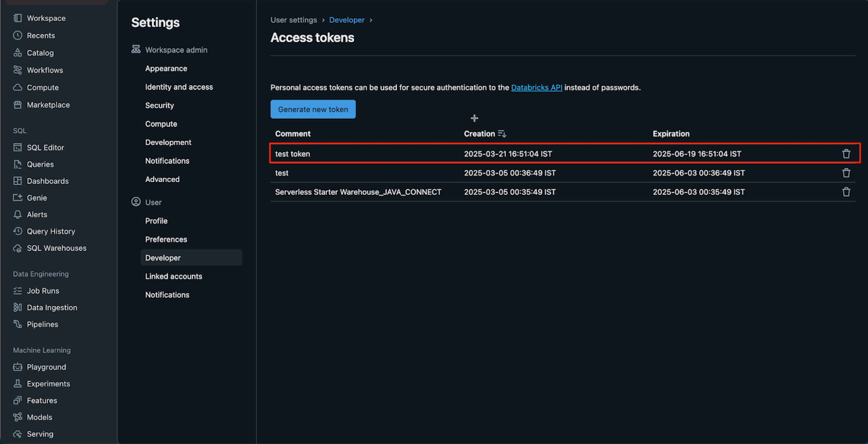Click the Compute cloud icon
The image size is (868, 444).
click(x=17, y=87)
